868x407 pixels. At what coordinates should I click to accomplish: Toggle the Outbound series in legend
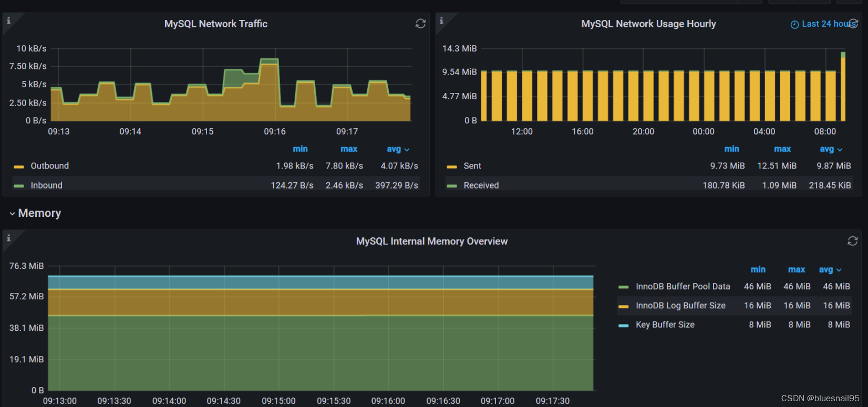pos(49,166)
